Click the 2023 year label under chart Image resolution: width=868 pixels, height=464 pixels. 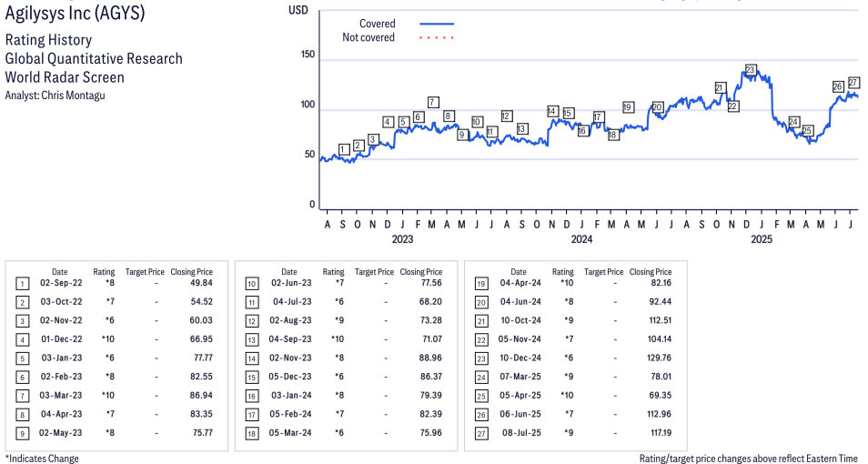point(402,239)
